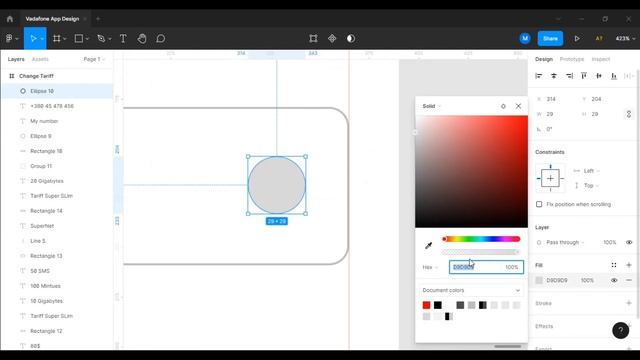Remove the D9D9D9 fill
This screenshot has height=360, width=640.
coord(629,280)
